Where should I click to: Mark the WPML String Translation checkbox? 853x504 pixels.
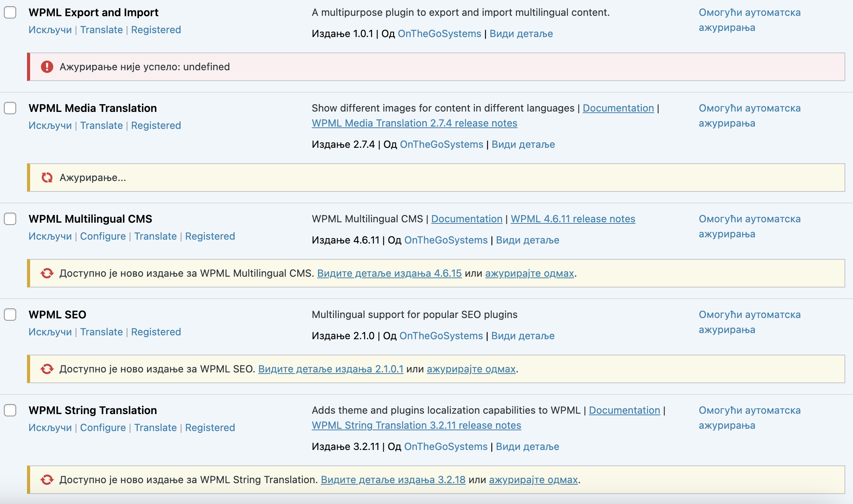[10, 410]
